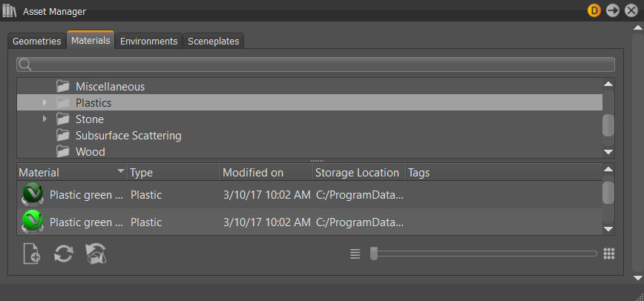Viewport: 644px width, 301px height.
Task: Click the Storage Location column header
Action: click(357, 173)
